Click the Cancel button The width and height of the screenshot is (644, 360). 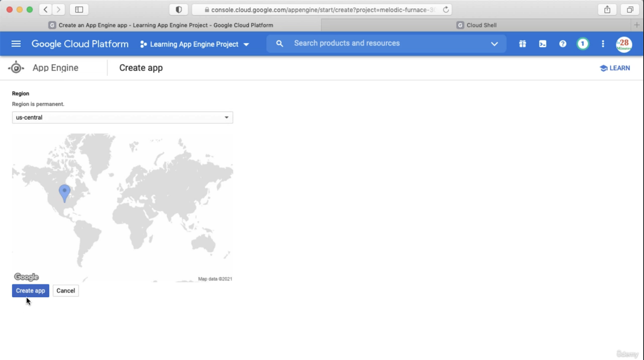point(65,291)
